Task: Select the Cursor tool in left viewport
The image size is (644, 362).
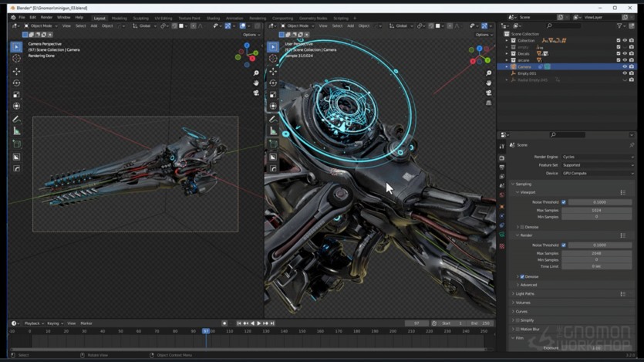Action: 16,59
